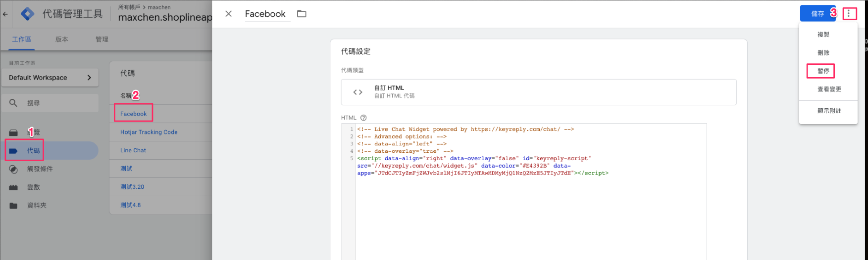Open the Hotjar Tracking Code tag
Image resolution: width=868 pixels, height=260 pixels.
click(x=149, y=132)
